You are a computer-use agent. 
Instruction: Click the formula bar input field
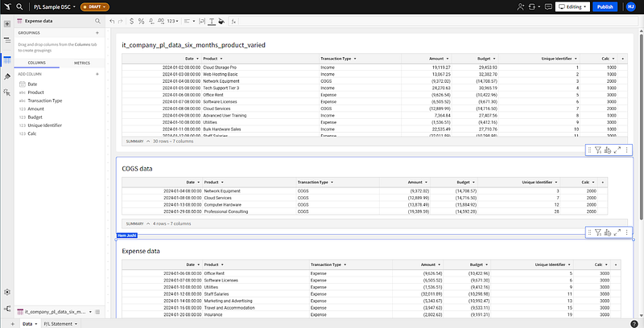click(x=438, y=22)
